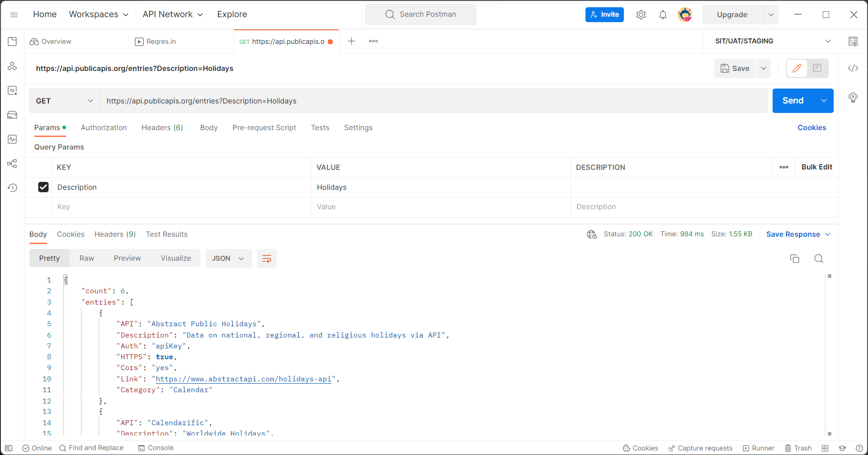Click the request URL input field
The image size is (868, 455).
[x=433, y=101]
